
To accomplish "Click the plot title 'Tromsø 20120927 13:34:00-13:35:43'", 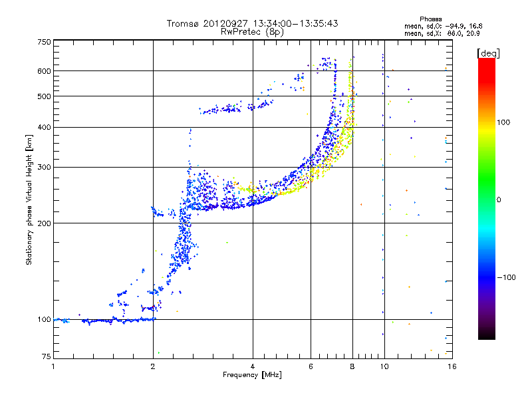I will (252, 23).
